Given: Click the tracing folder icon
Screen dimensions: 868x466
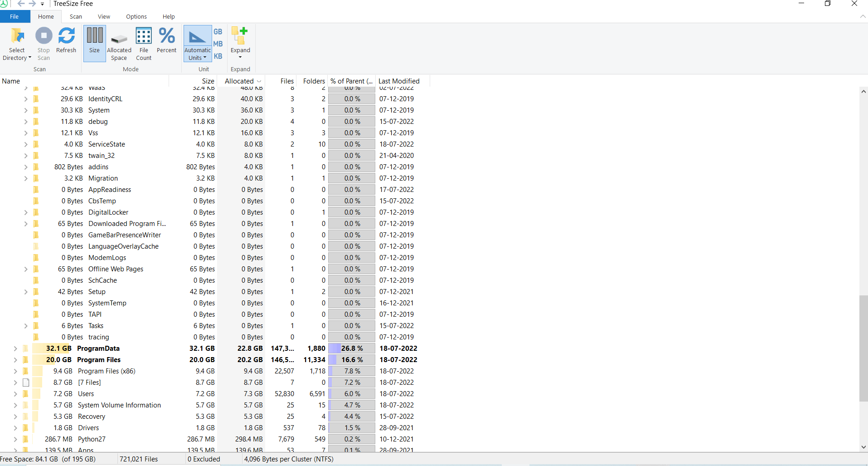Looking at the screenshot, I should [36, 337].
